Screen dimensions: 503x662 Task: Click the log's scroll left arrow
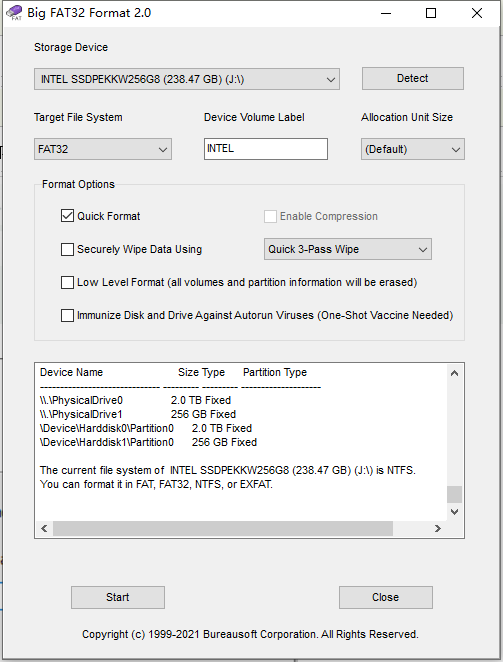(44, 528)
